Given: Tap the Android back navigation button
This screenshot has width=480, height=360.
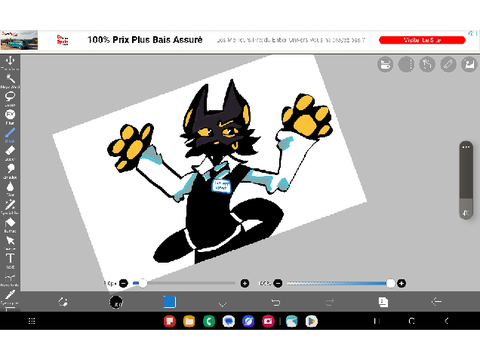Looking at the screenshot, I should click(447, 321).
